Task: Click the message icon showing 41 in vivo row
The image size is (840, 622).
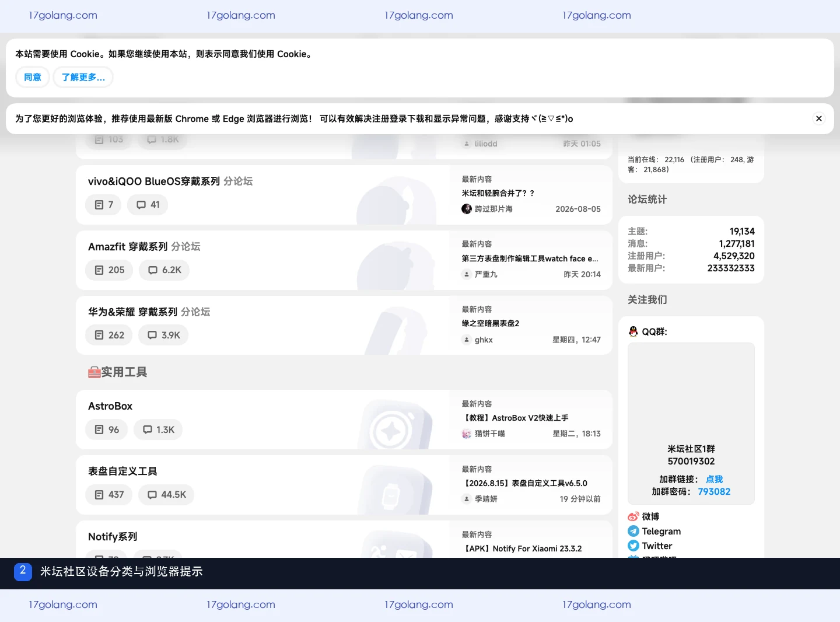Action: [x=141, y=205]
